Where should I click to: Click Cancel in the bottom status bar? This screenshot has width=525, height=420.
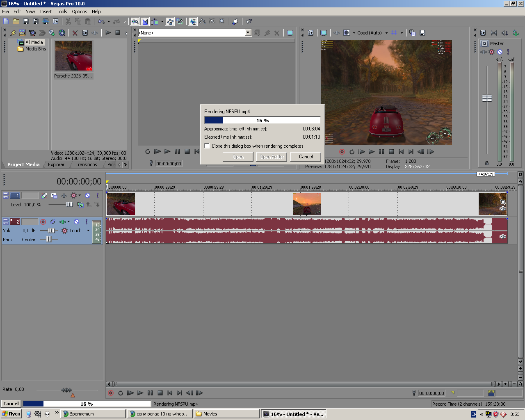pos(11,404)
